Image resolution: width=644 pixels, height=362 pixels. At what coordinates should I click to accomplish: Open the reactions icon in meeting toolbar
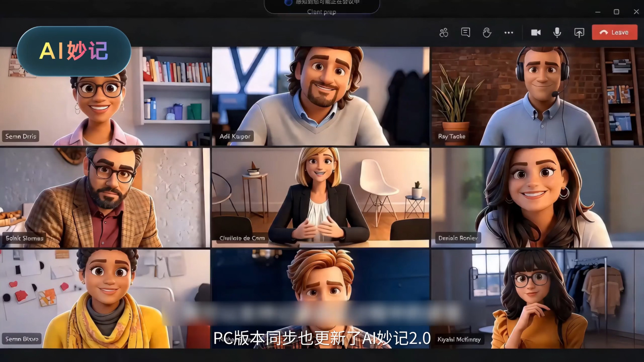click(x=444, y=33)
